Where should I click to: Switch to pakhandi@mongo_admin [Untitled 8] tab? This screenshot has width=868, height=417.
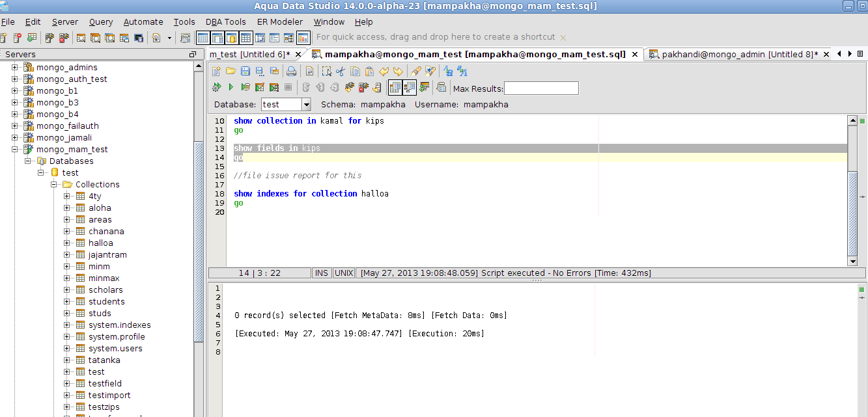pyautogui.click(x=740, y=55)
